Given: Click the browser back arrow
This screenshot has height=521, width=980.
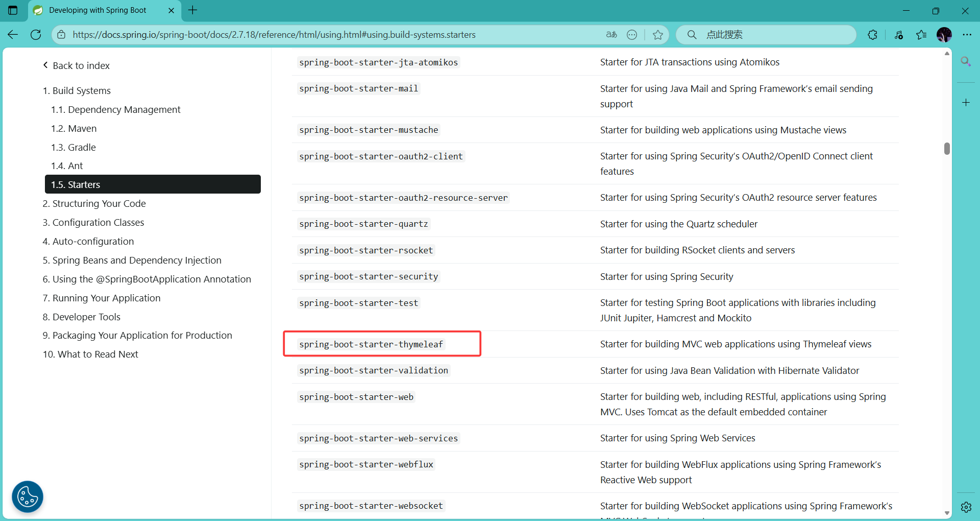Looking at the screenshot, I should (x=13, y=35).
